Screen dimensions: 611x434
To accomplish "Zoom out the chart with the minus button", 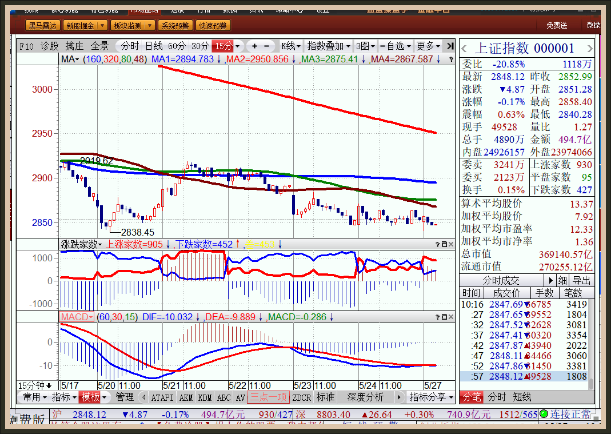I will tap(267, 46).
